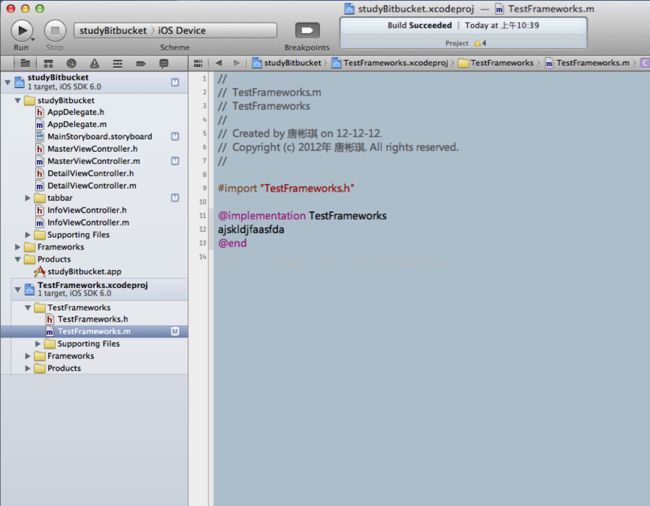Expand Supporting Files under studyBitbucket
This screenshot has width=650, height=506.
pos(28,235)
